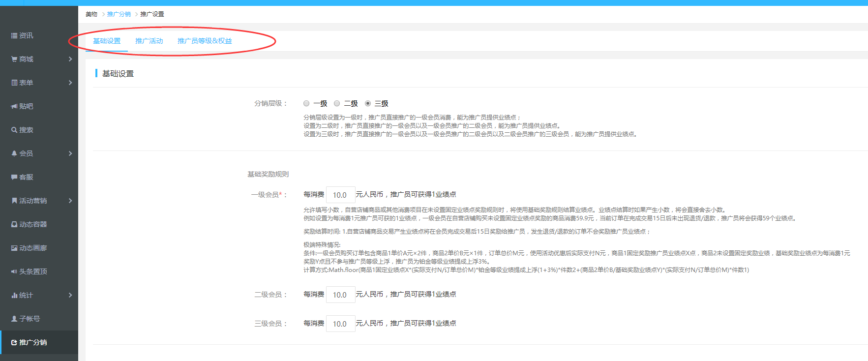Expand the 统计 sidebar submenu arrow
The height and width of the screenshot is (361, 868).
70,295
